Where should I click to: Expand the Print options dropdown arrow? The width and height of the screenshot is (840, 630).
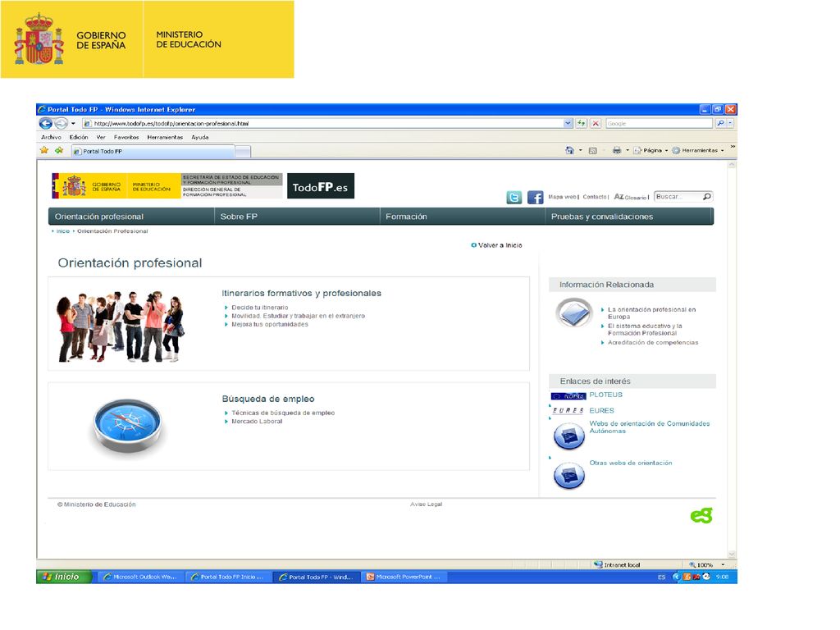coord(628,151)
